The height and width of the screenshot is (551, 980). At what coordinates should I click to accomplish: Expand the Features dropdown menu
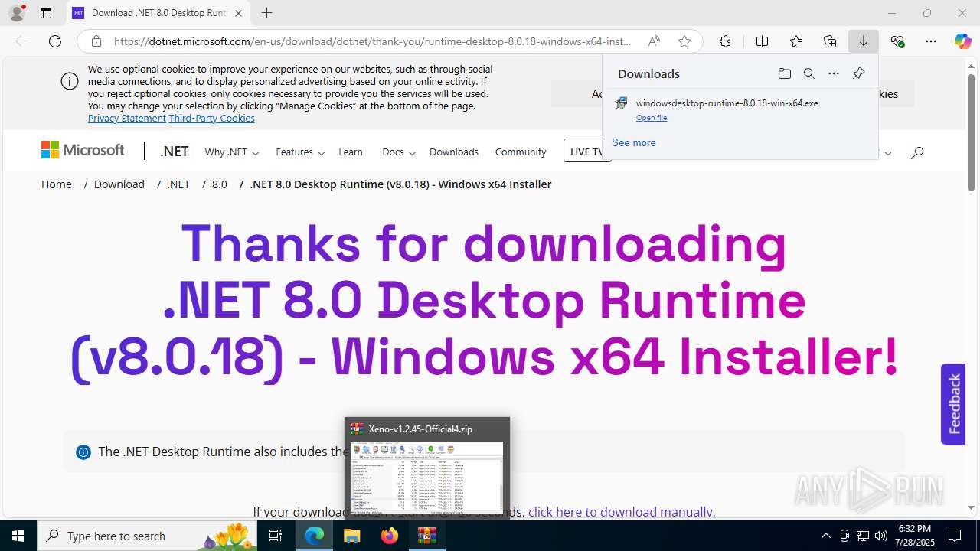[300, 152]
